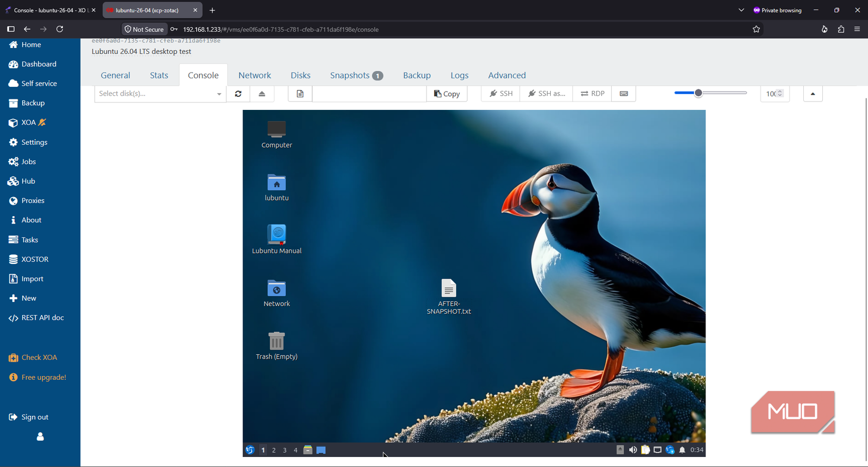Open the user profile icon in sidebar
The height and width of the screenshot is (467, 868).
click(40, 436)
